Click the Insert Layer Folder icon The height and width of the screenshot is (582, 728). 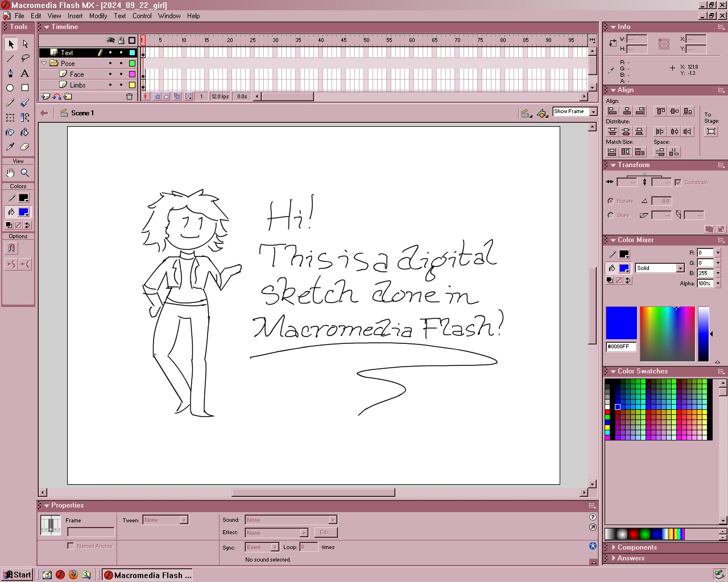pos(68,97)
